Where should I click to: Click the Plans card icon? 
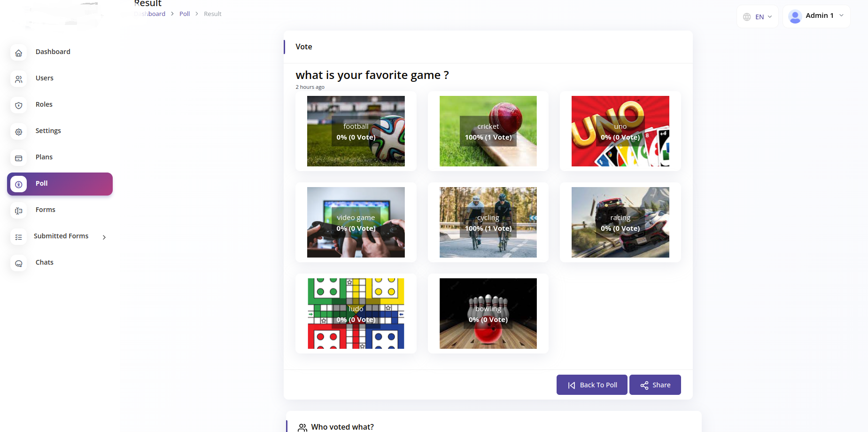point(19,158)
